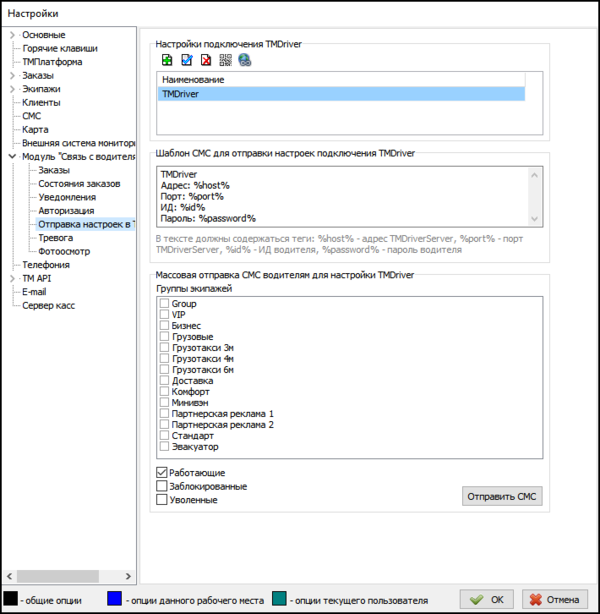Expand the Основные tree node

coord(12,35)
